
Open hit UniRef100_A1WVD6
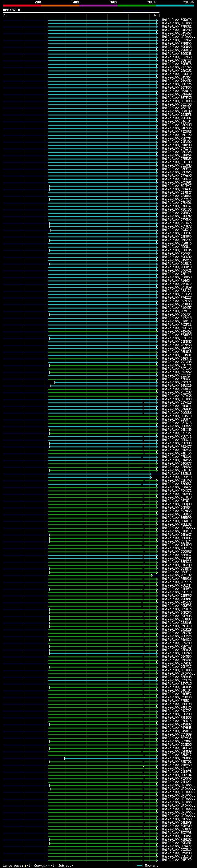[177, 494]
